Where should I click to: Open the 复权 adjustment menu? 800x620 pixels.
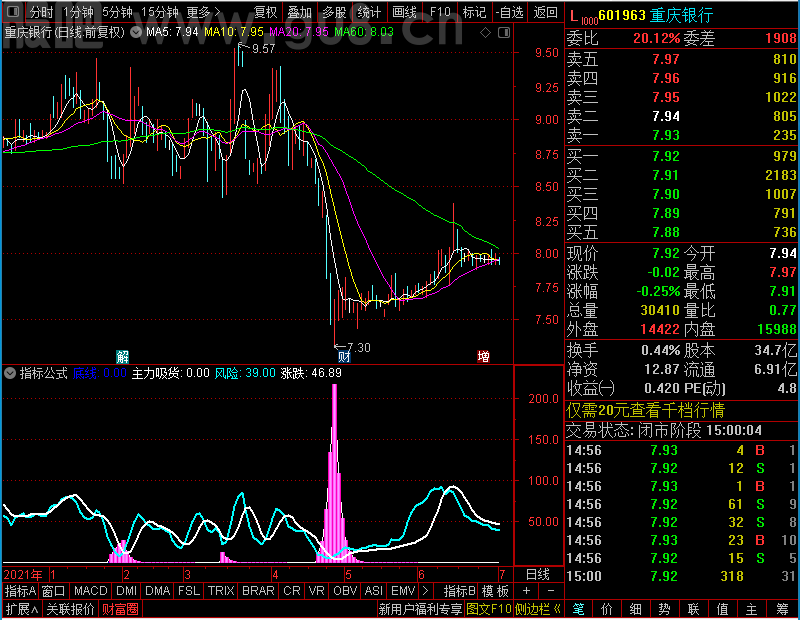coord(265,12)
